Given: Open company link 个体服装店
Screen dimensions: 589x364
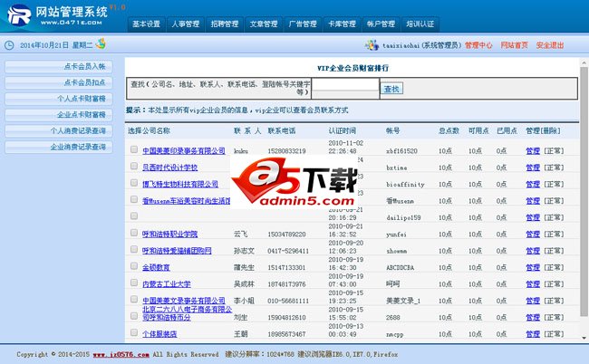Looking at the screenshot, I should (x=159, y=334).
